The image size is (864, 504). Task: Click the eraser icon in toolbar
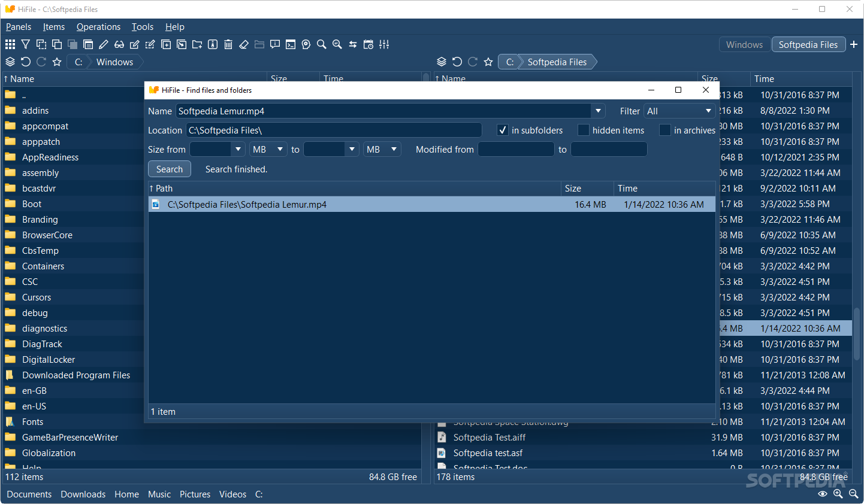tap(244, 44)
